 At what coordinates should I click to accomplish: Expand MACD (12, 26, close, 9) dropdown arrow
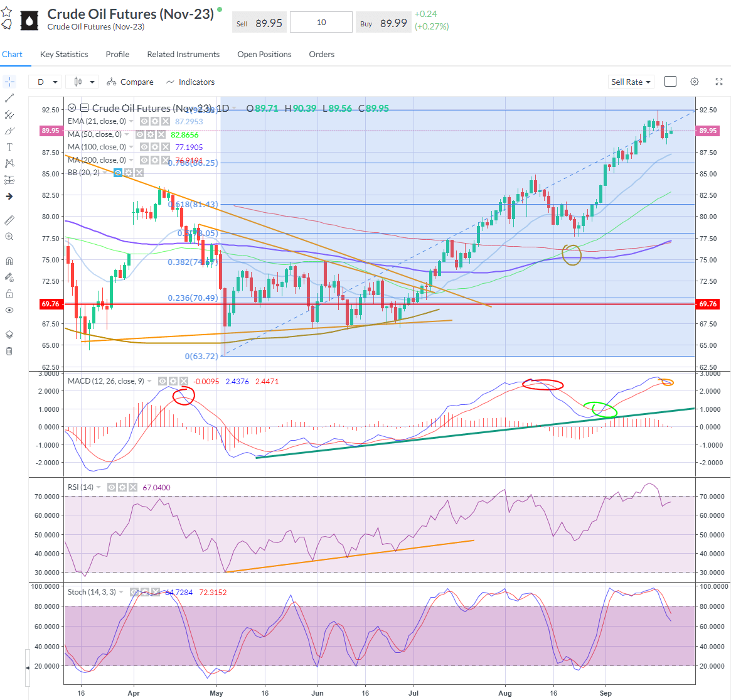tap(149, 381)
